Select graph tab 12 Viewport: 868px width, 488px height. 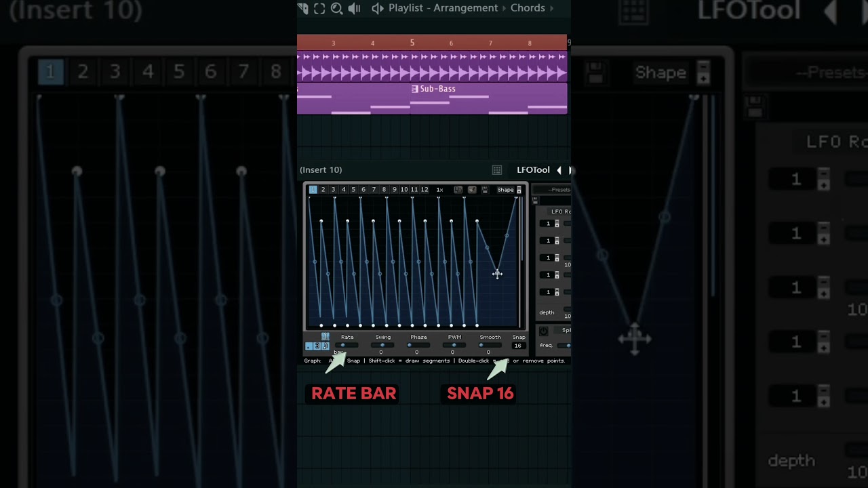(425, 190)
